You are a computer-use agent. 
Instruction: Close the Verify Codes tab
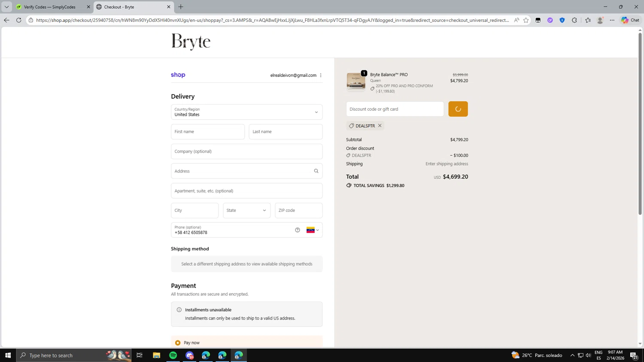(88, 7)
